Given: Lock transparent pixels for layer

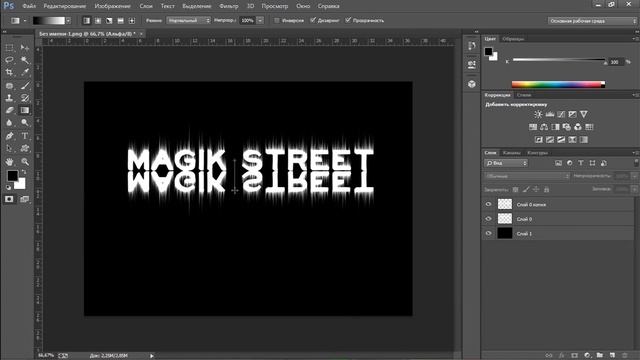Looking at the screenshot, I should pos(516,189).
